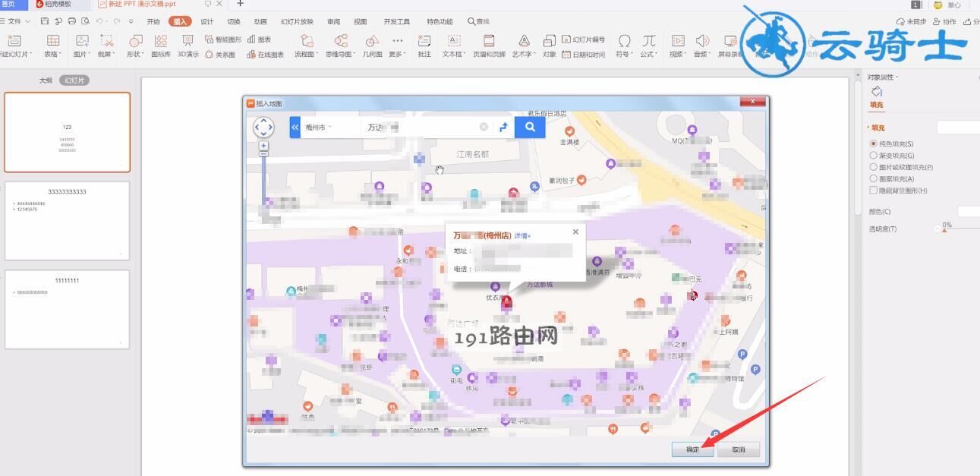This screenshot has height=476, width=980.
Task: Click the 艺术字 WordArt icon
Action: (524, 45)
